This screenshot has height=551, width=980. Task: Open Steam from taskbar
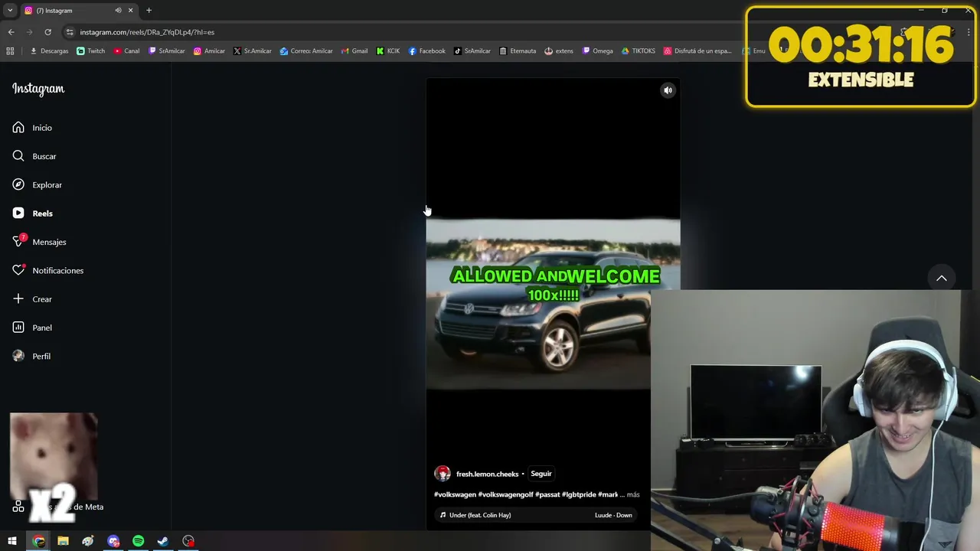pyautogui.click(x=163, y=541)
